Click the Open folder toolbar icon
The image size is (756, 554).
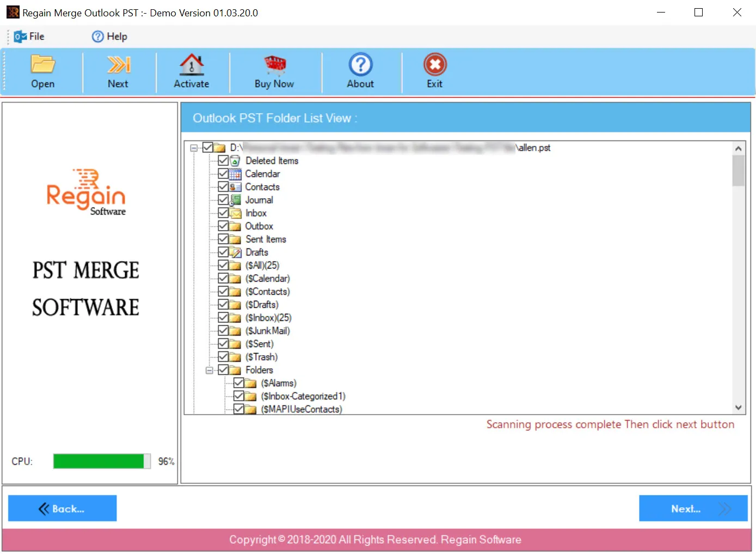click(43, 64)
